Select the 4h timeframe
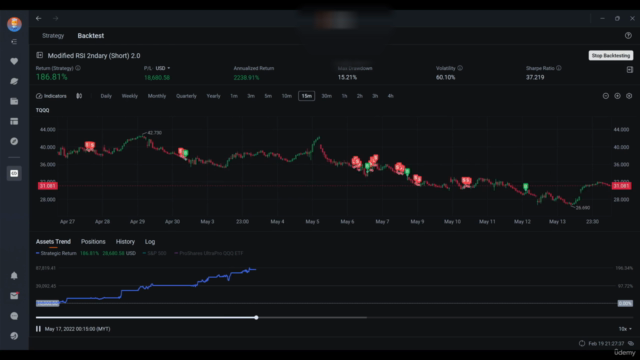The width and height of the screenshot is (640, 360). coord(391,96)
